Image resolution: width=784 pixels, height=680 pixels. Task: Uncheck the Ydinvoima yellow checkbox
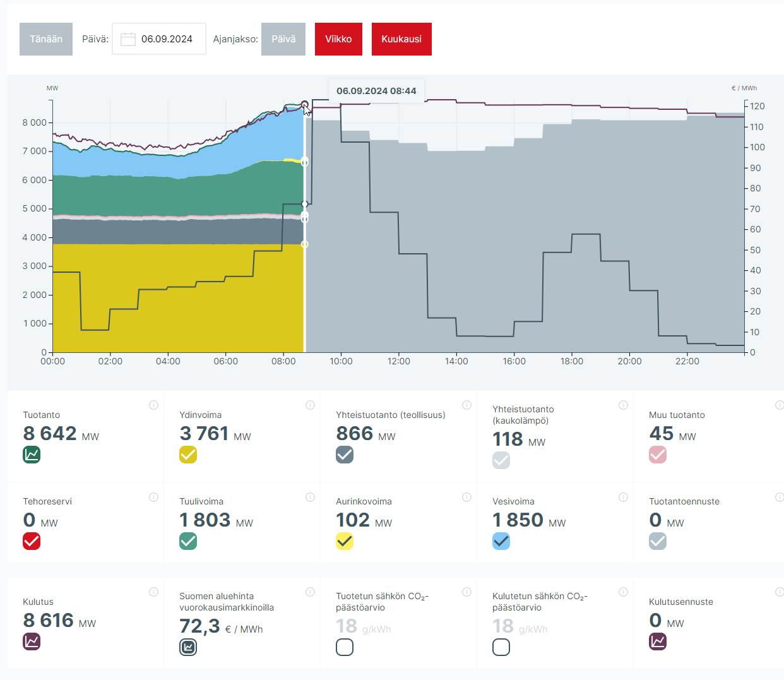pos(188,455)
